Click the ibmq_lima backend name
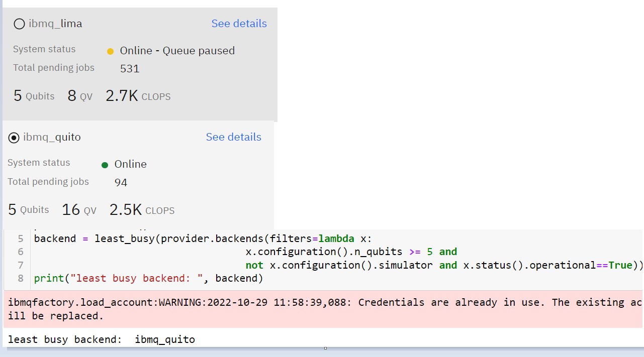 point(55,24)
